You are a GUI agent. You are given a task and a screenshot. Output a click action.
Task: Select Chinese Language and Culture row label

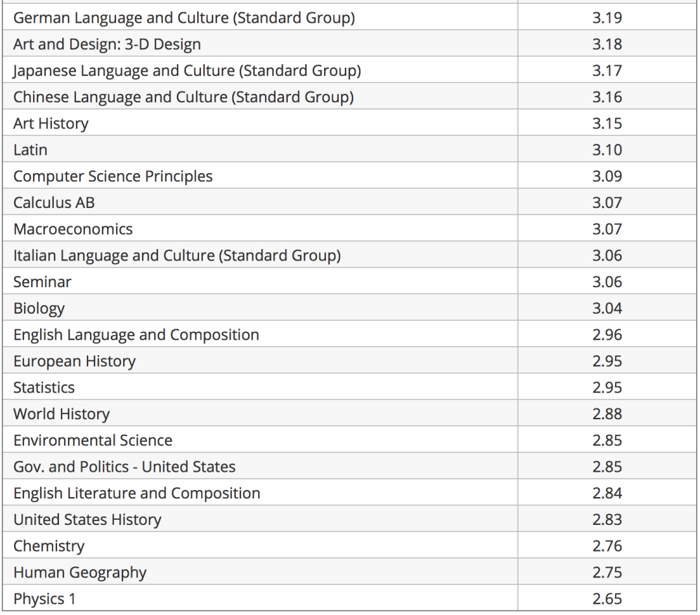point(183,97)
